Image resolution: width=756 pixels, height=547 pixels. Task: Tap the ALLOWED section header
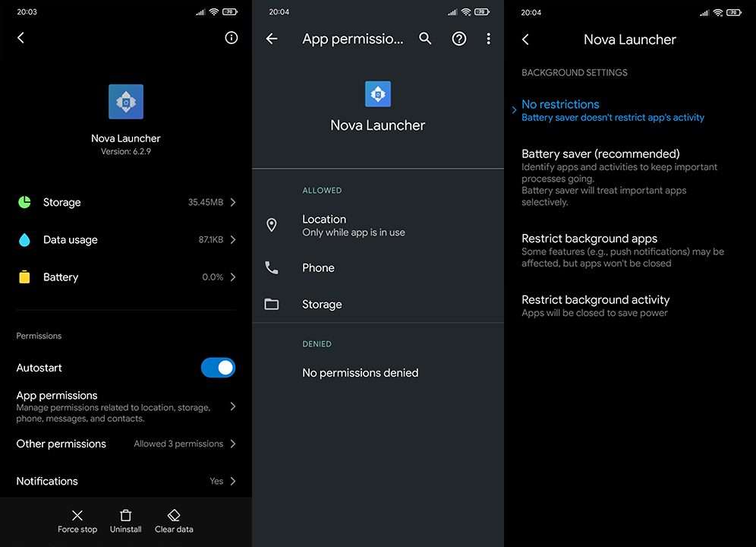coord(322,190)
